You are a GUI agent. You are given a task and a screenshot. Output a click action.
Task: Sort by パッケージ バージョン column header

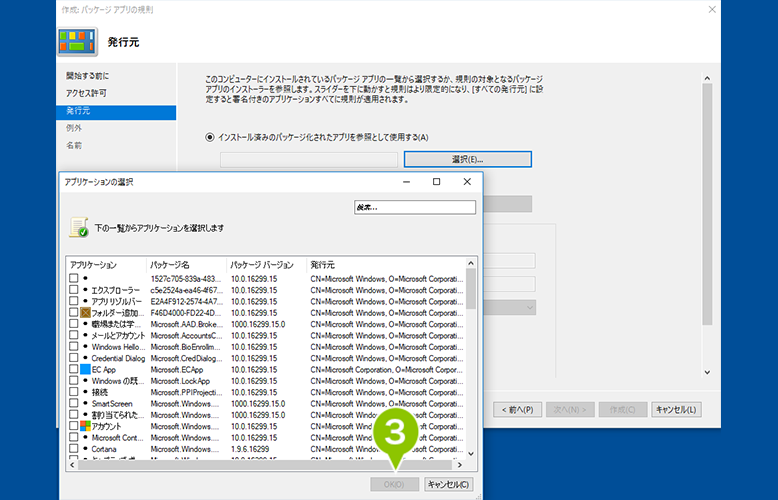point(266,265)
